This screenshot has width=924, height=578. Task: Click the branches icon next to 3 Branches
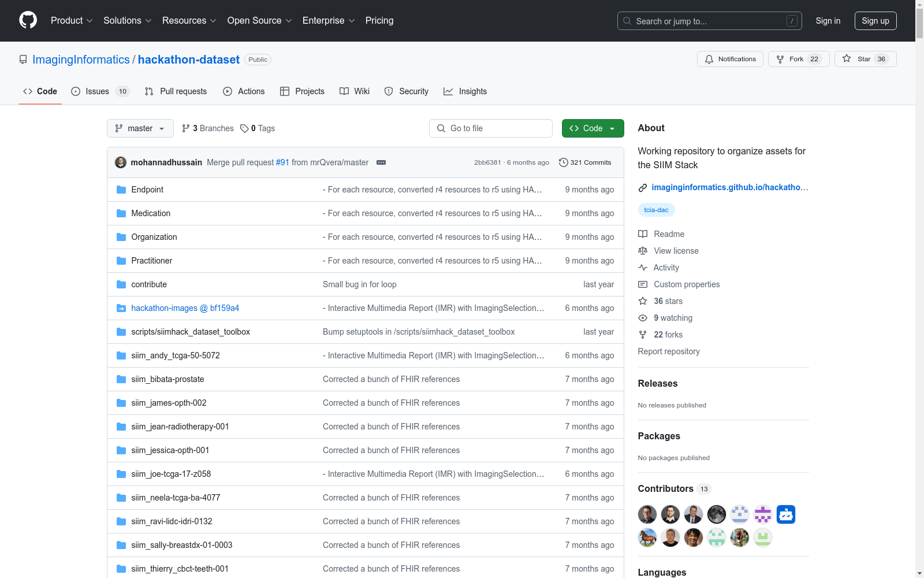coord(186,128)
